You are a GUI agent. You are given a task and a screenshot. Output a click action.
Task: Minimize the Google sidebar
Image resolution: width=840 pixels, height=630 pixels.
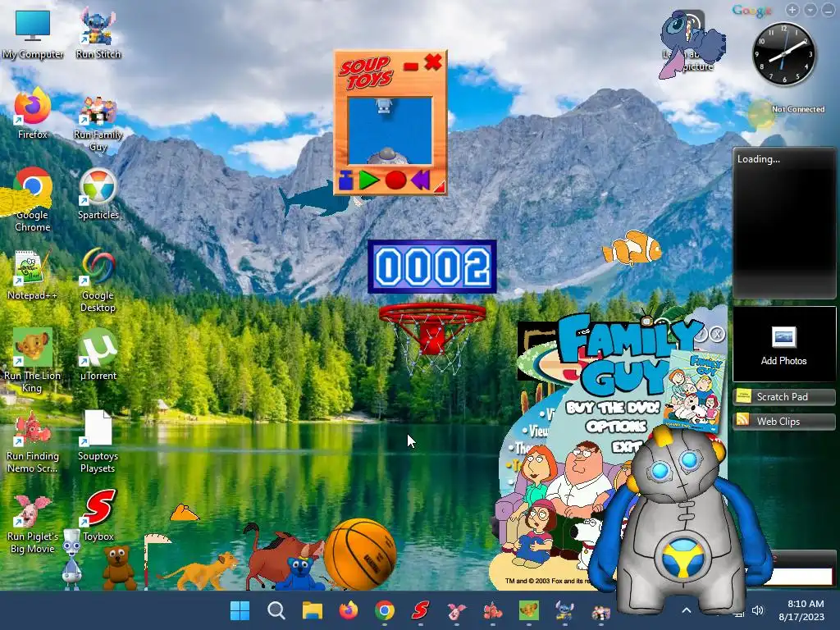829,10
